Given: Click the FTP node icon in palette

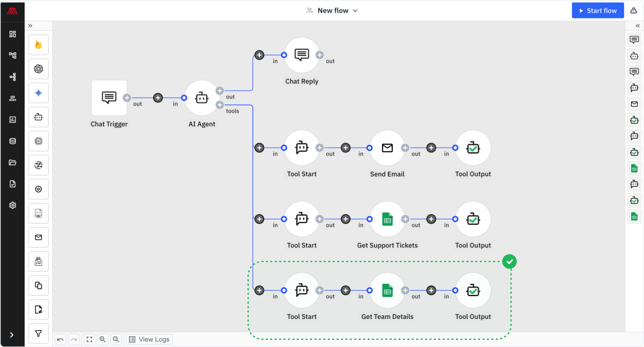Looking at the screenshot, I should pyautogui.click(x=38, y=261).
